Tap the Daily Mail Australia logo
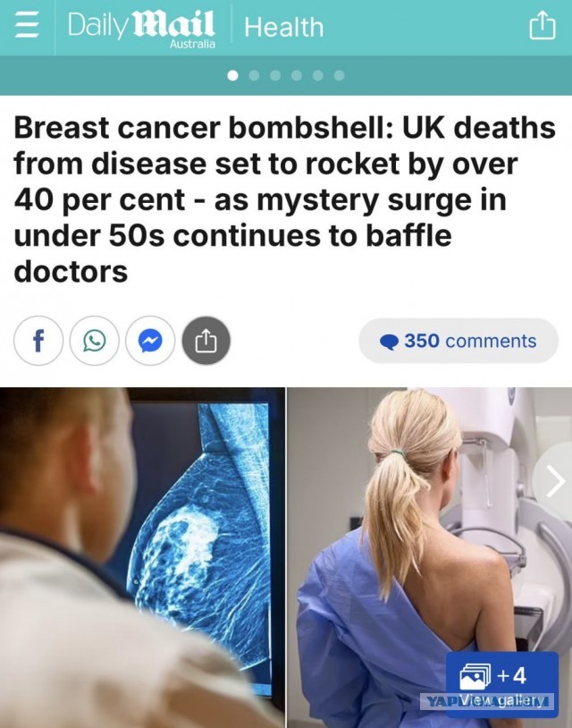Image resolution: width=572 pixels, height=728 pixels. pos(141,29)
